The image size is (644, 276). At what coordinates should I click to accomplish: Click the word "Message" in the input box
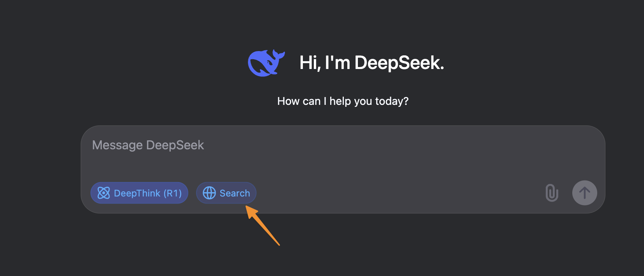click(117, 145)
